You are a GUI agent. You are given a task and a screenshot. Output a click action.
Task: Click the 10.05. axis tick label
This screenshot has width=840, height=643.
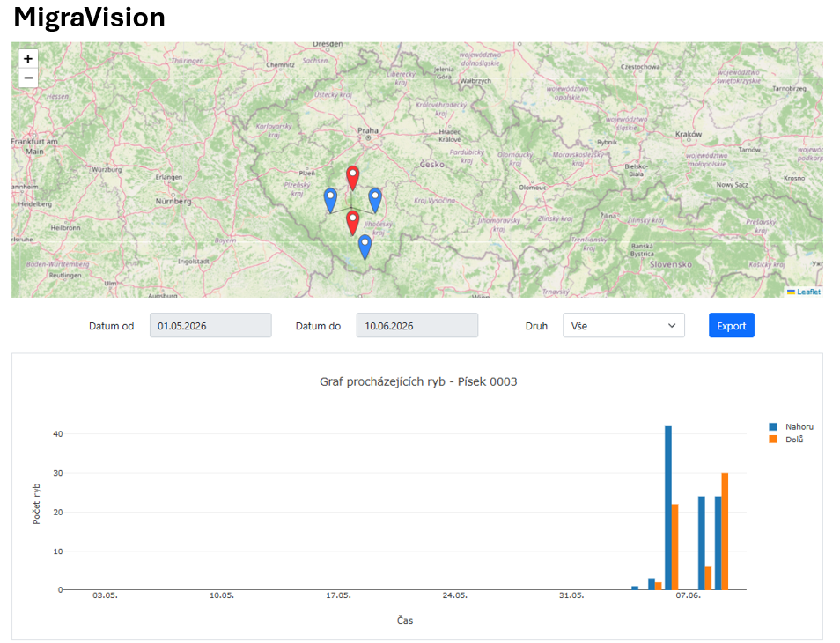point(221,595)
